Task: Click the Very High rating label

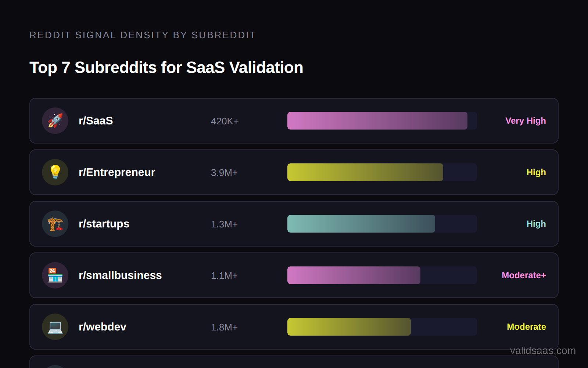Action: (525, 121)
